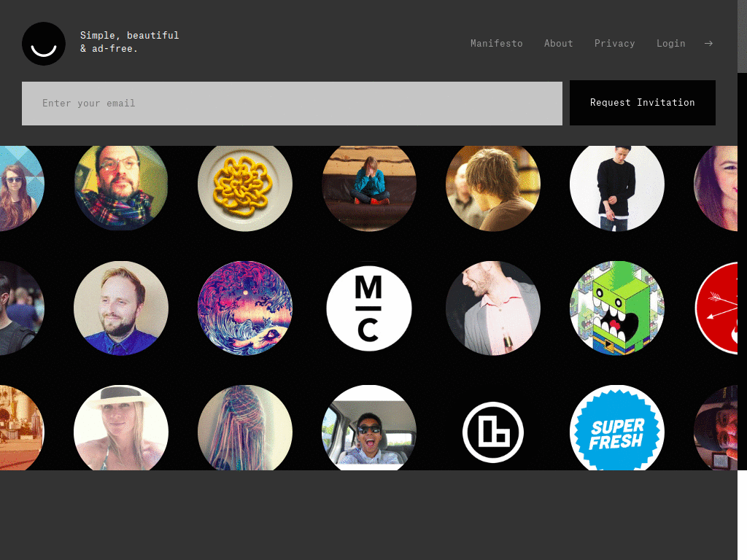The image size is (747, 560).
Task: Open the green pixel monster avatar
Action: (617, 308)
